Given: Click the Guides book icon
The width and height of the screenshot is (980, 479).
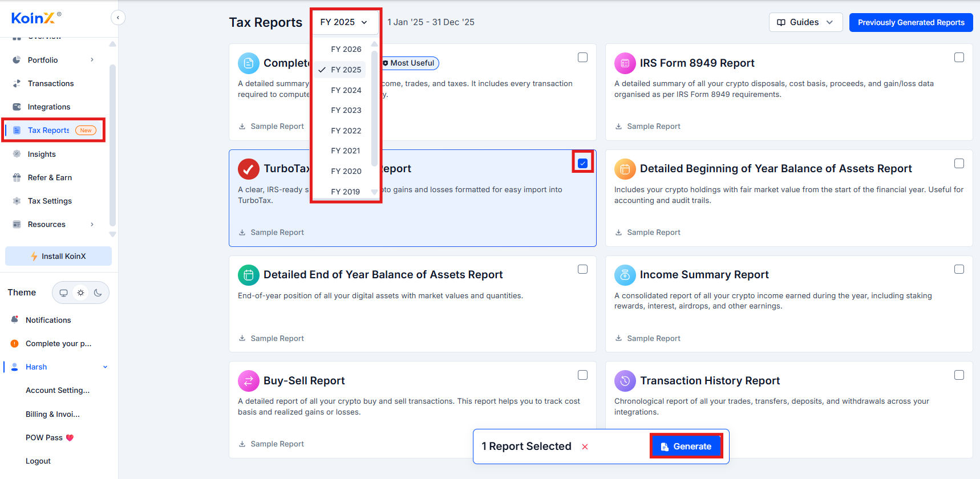Looking at the screenshot, I should coord(781,22).
